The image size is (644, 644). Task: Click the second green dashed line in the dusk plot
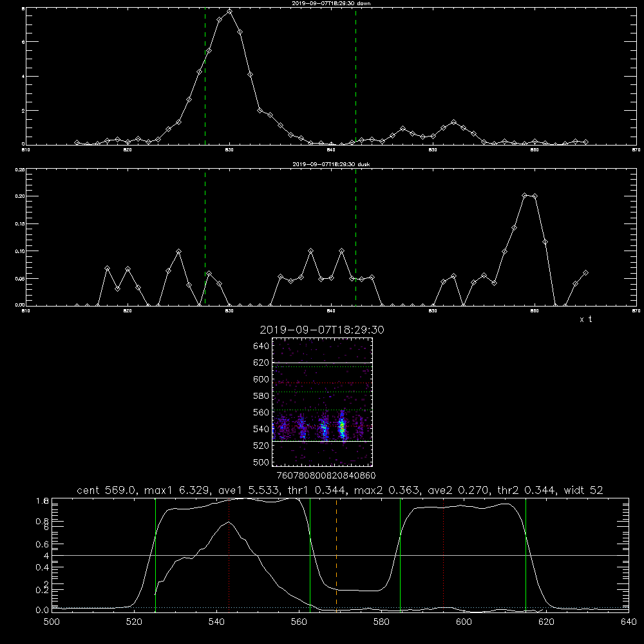tap(355, 238)
